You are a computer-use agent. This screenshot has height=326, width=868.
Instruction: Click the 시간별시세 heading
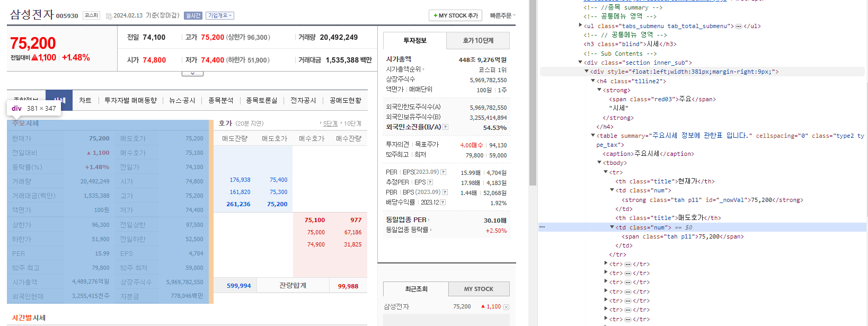coord(29,318)
